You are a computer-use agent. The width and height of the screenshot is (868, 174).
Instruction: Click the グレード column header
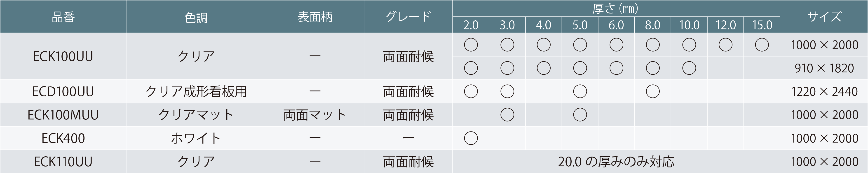click(x=408, y=17)
